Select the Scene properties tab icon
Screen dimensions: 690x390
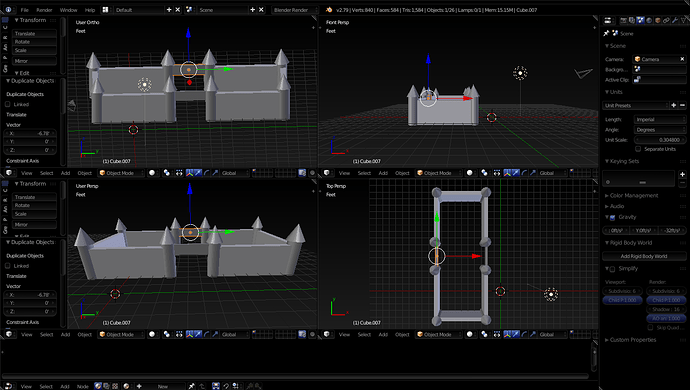[x=640, y=20]
